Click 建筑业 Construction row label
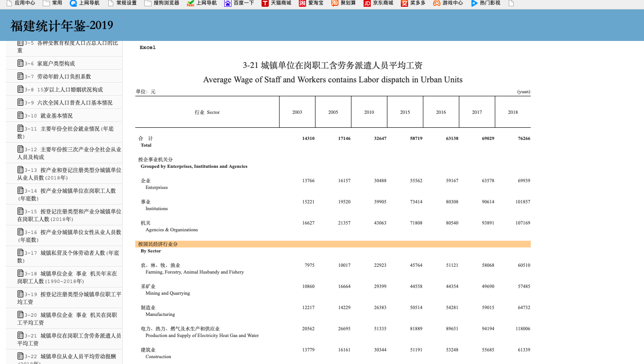 pos(156,353)
